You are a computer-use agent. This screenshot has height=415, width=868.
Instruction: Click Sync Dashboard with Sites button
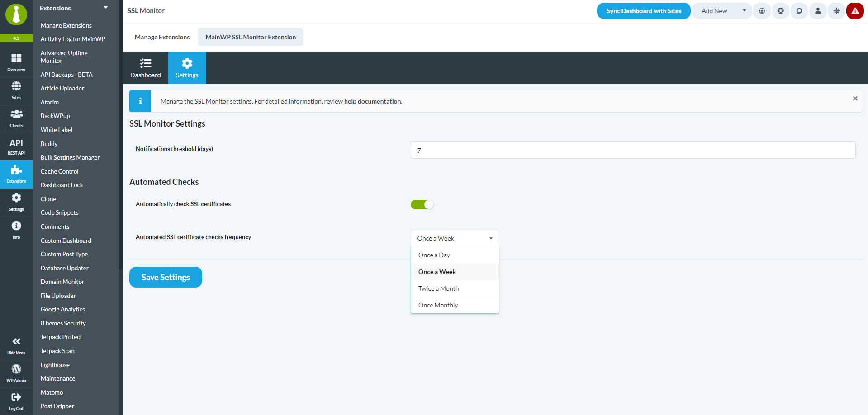[x=644, y=11]
